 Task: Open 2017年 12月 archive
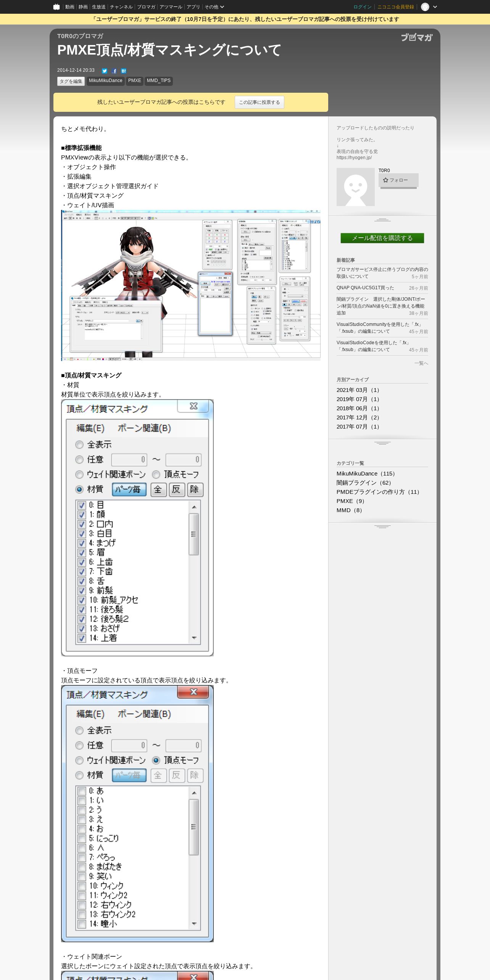coord(358,417)
